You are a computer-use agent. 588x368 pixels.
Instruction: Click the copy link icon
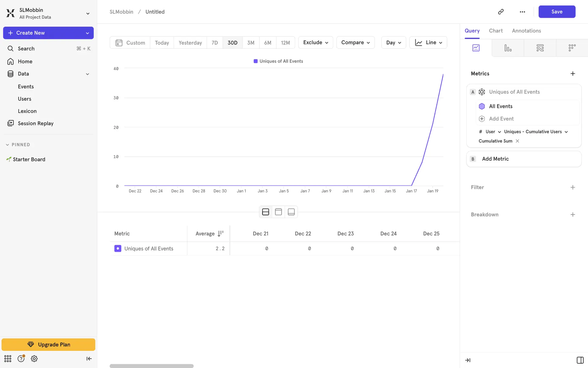501,12
